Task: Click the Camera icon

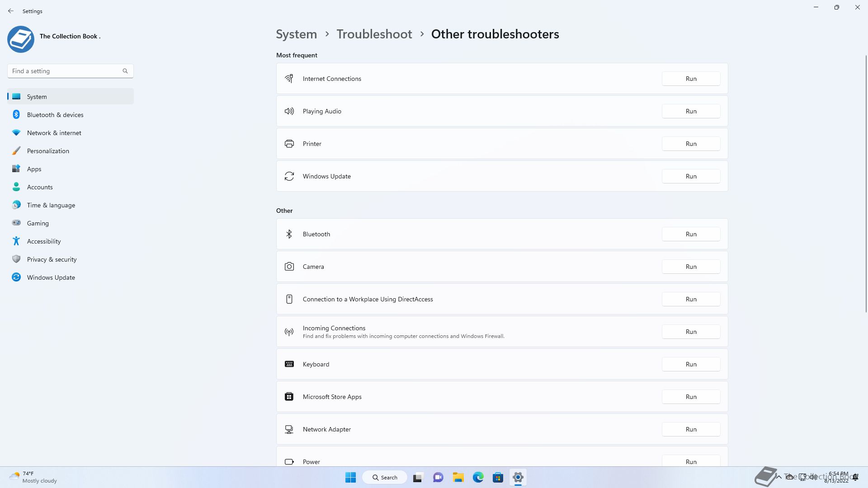Action: pyautogui.click(x=289, y=267)
